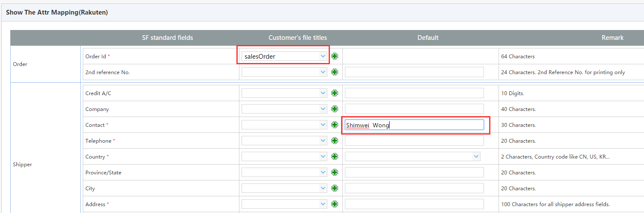This screenshot has width=644, height=213.
Task: Click the City default input field
Action: tap(414, 188)
